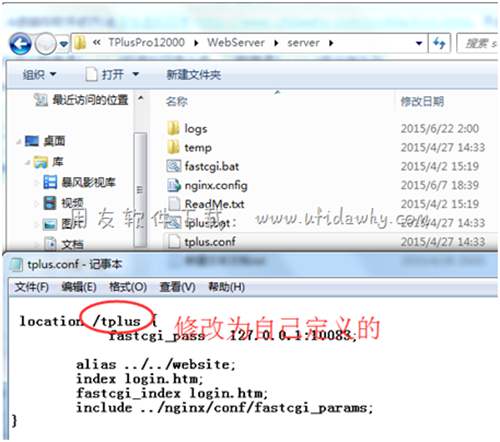Select 暴风影视库 in the navigation pane
Screen dimensions: 500x442
click(79, 182)
